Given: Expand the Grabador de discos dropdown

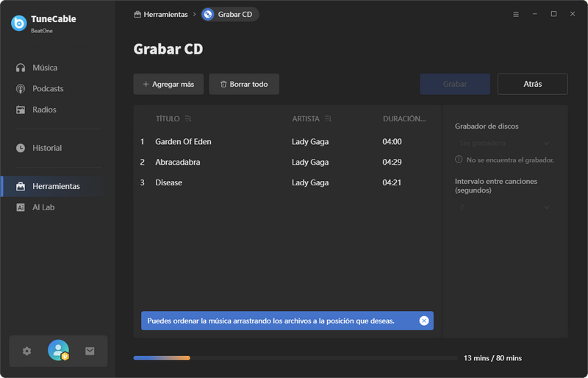Looking at the screenshot, I should pos(503,143).
